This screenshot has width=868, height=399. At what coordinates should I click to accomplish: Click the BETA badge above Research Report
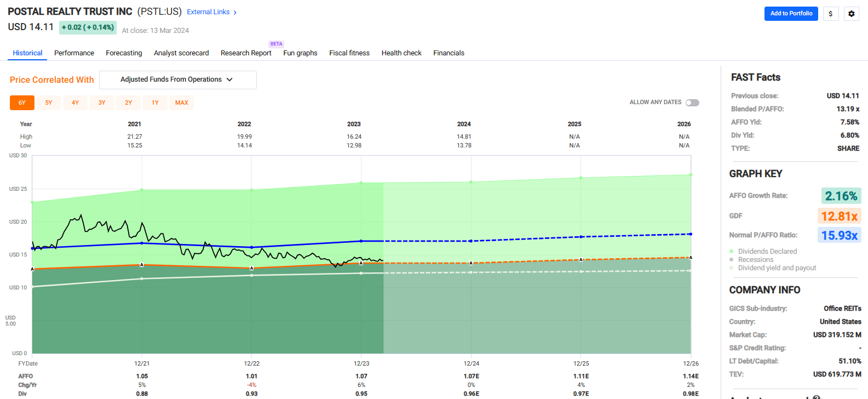[276, 44]
